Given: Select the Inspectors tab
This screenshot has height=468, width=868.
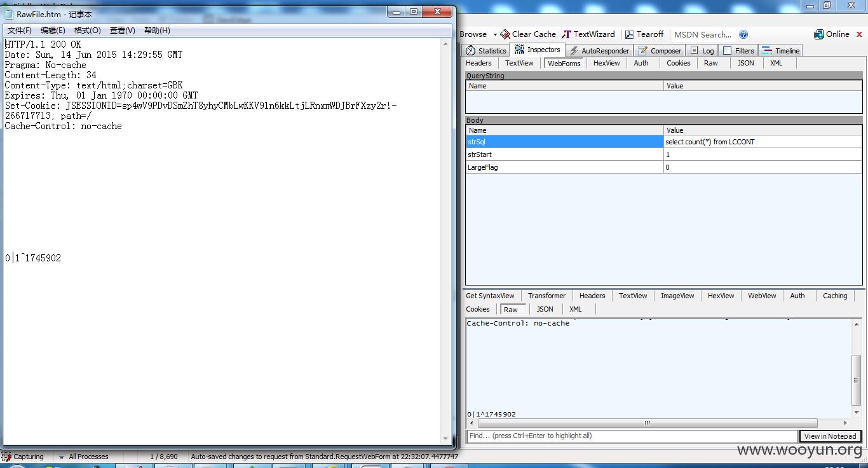Looking at the screenshot, I should (x=538, y=50).
